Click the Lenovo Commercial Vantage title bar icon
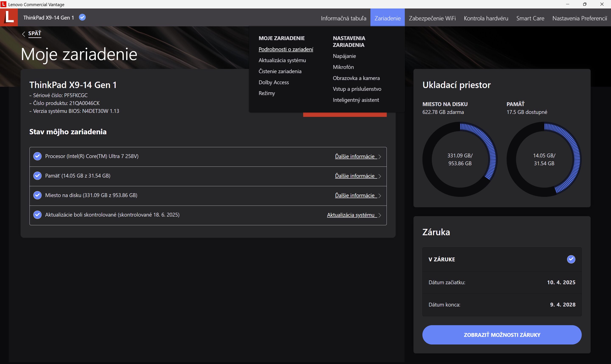Screen dimensions: 611x364 pos(3,4)
